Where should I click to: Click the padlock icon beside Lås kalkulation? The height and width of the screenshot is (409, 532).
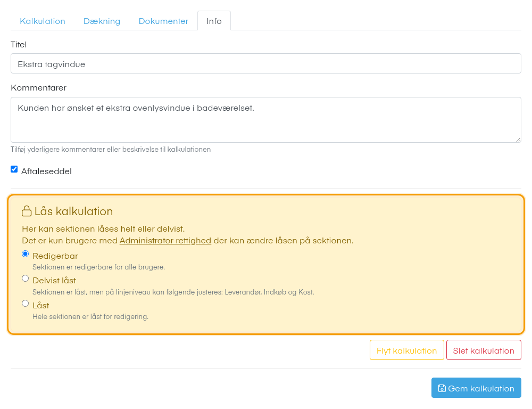pos(27,211)
